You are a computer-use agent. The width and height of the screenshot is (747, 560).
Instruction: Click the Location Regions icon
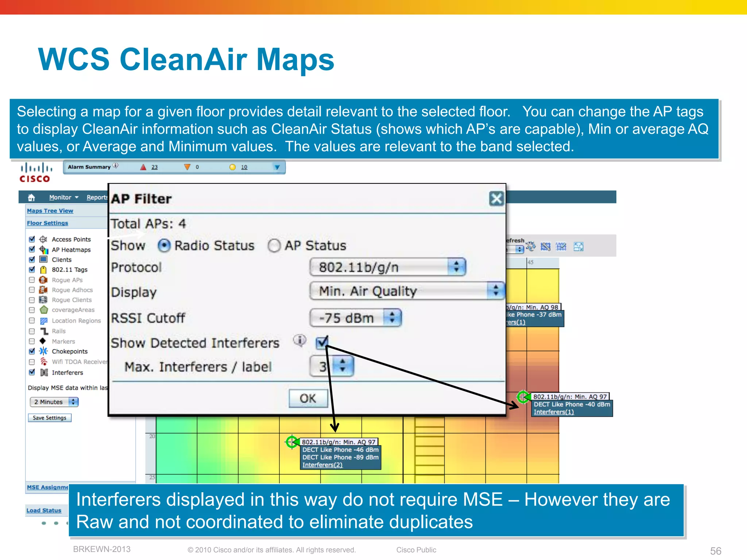coord(44,320)
